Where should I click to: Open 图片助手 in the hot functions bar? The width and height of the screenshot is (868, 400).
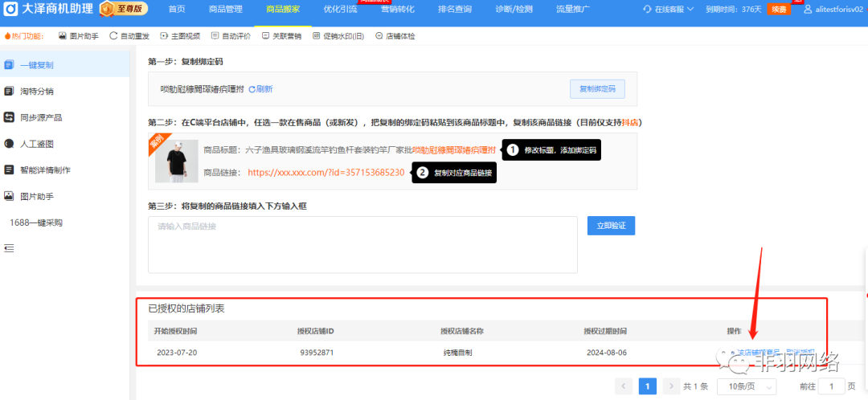(x=79, y=36)
